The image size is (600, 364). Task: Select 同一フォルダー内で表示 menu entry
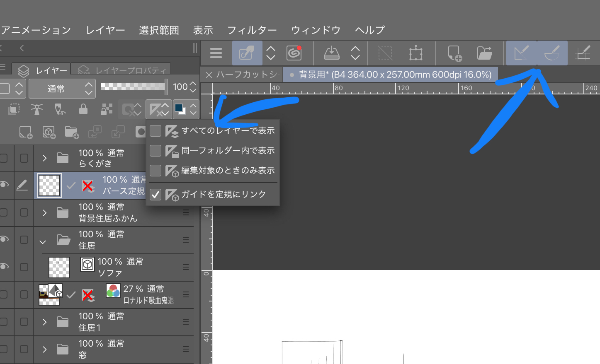(228, 151)
